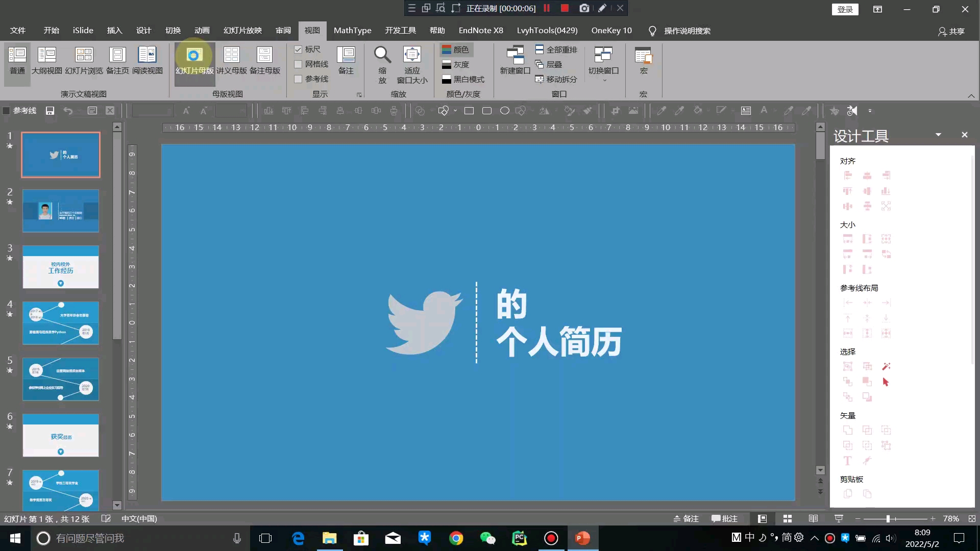980x551 pixels.
Task: Close the 设计工具 pane
Action: pyautogui.click(x=964, y=135)
